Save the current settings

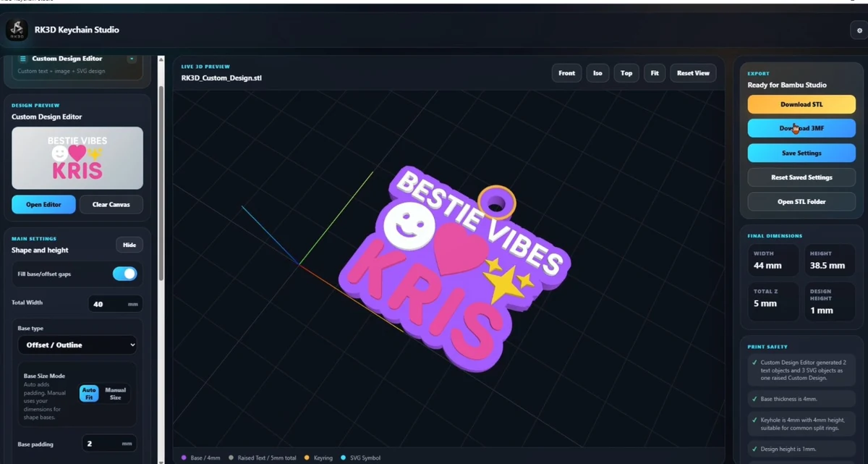pyautogui.click(x=801, y=153)
